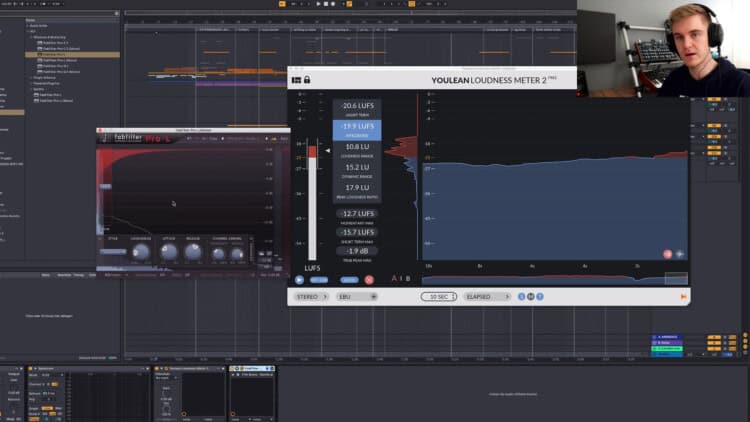Toggle the middle M graph button in Youlean
This screenshot has width=750, height=422.
[x=530, y=297]
